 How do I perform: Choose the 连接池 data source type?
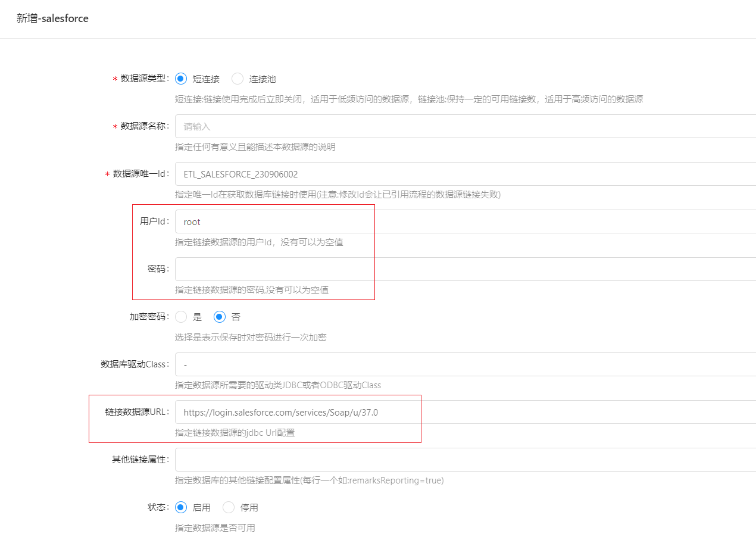[x=238, y=79]
